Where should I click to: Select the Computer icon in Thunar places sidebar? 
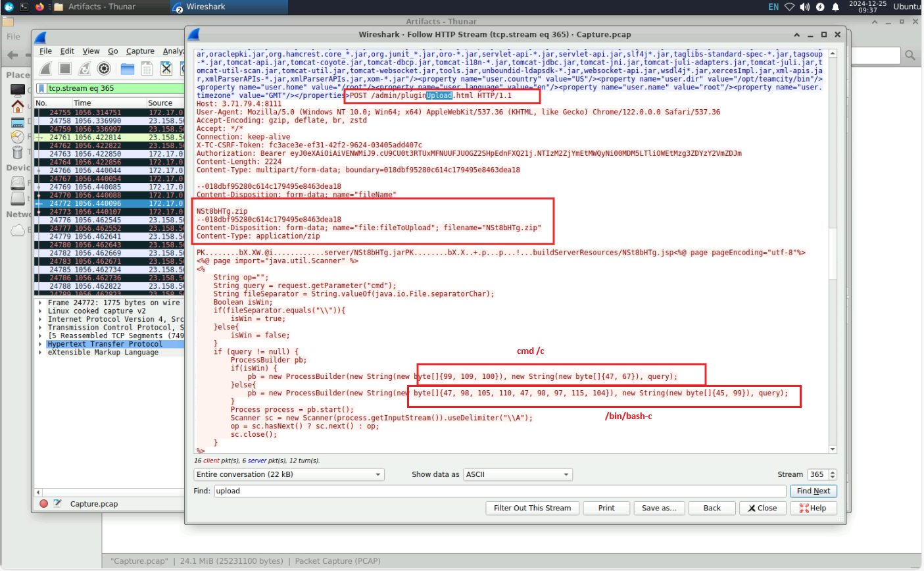click(18, 89)
